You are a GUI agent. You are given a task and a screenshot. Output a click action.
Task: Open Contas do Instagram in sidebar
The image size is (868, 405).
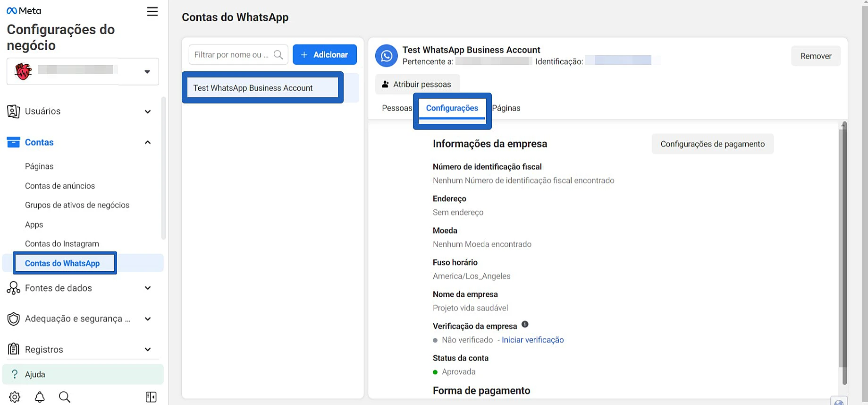(x=62, y=244)
